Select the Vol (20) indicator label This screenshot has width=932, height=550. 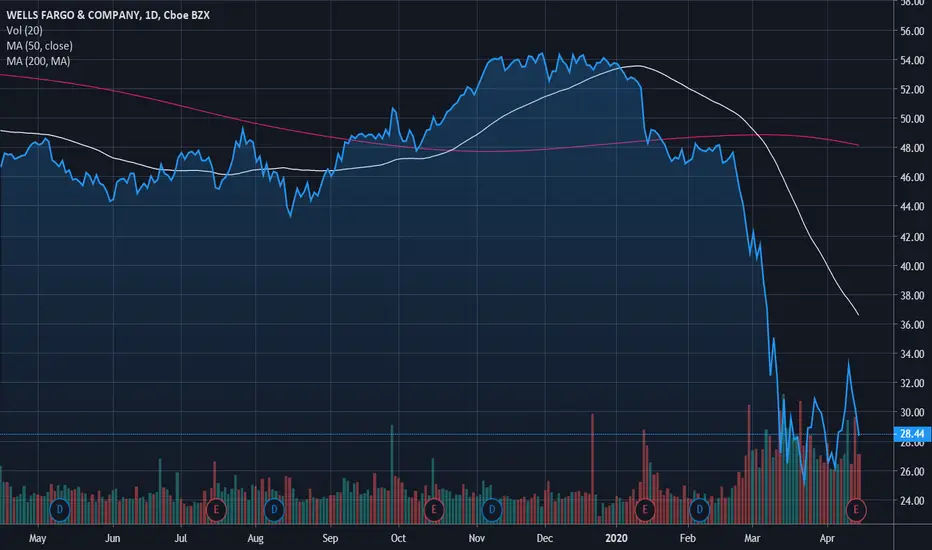pyautogui.click(x=24, y=30)
